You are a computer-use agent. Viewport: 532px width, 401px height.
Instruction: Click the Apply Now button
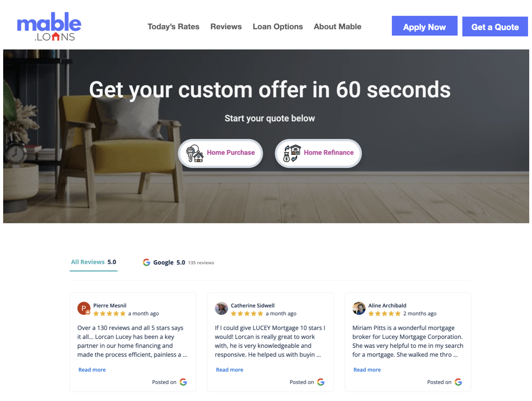[x=425, y=26]
